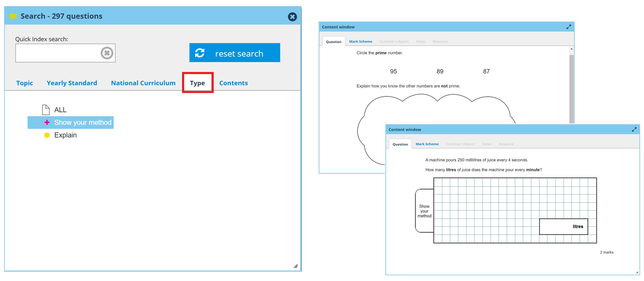The width and height of the screenshot is (644, 281).
Task: Open Mark Scheme in prime number window
Action: [x=360, y=42]
